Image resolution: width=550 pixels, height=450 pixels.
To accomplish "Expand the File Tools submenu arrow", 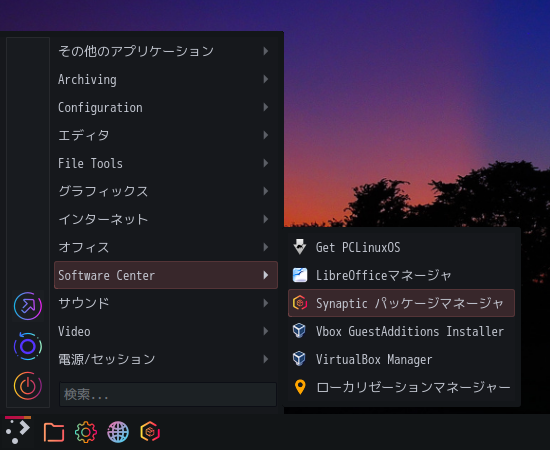I will click(x=266, y=163).
